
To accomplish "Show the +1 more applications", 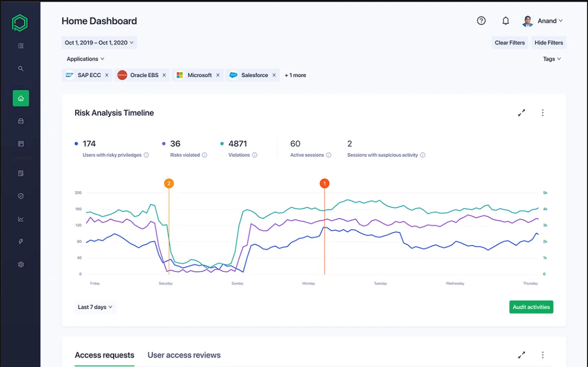I will click(295, 75).
